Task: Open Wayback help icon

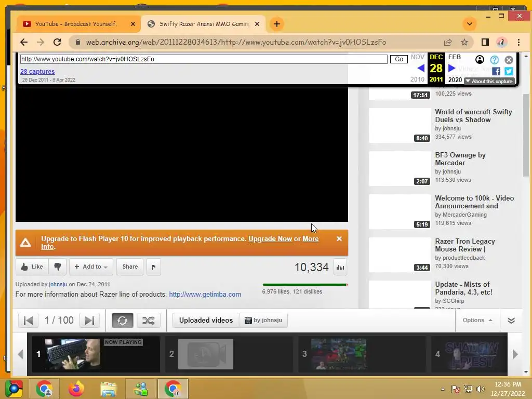Action: (495, 60)
